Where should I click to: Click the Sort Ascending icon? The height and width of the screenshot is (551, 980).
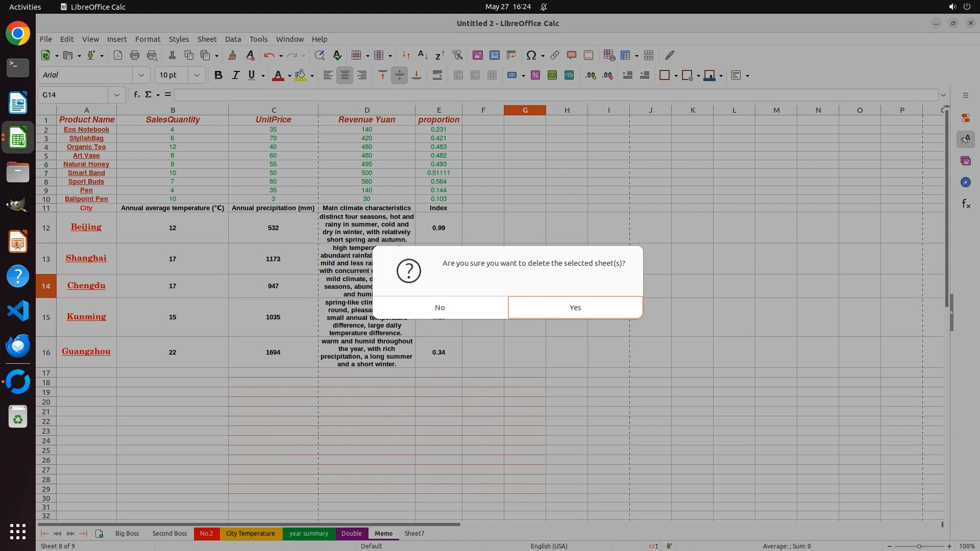423,55
